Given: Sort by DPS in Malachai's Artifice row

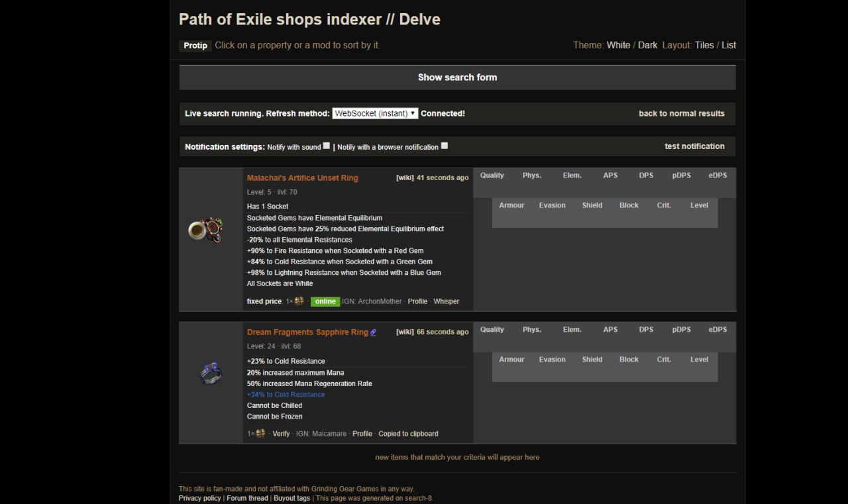Looking at the screenshot, I should 646,176.
